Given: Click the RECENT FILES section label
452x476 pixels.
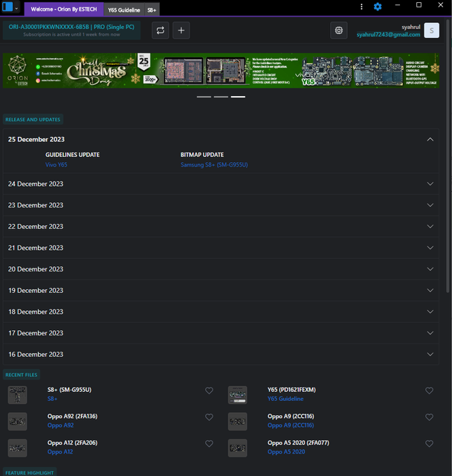Looking at the screenshot, I should coord(22,375).
